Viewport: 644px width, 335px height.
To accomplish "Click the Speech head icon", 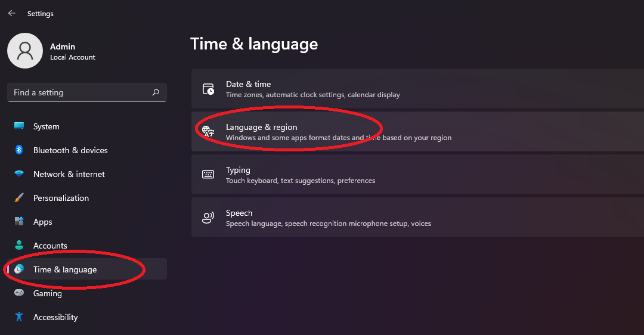I will click(208, 217).
